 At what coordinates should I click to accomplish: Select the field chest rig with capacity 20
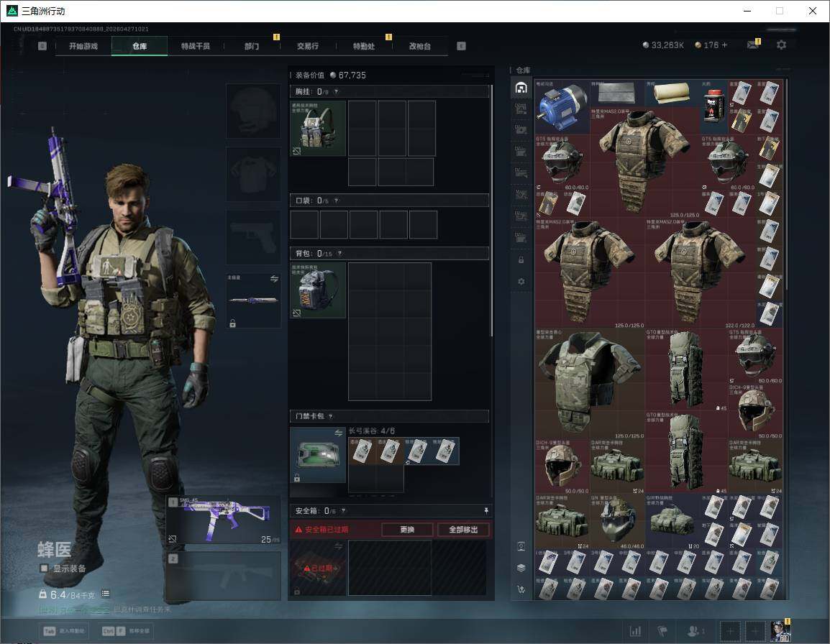[672, 521]
